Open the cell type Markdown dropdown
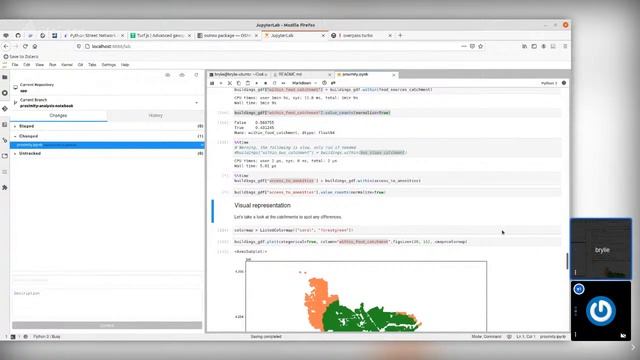 pos(304,83)
